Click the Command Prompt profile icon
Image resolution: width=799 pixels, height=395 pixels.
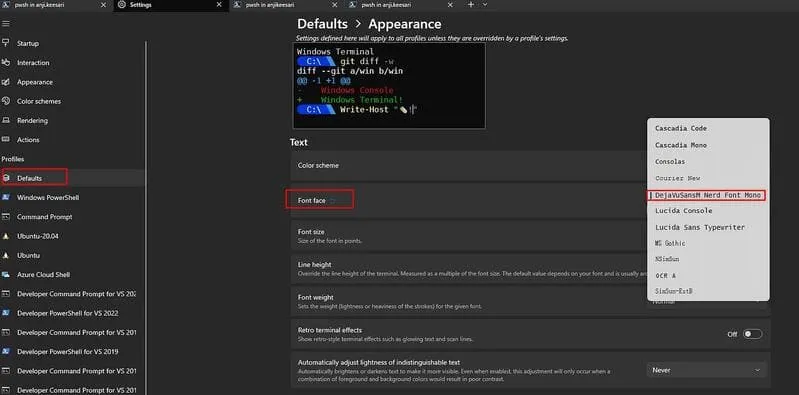[x=6, y=217]
